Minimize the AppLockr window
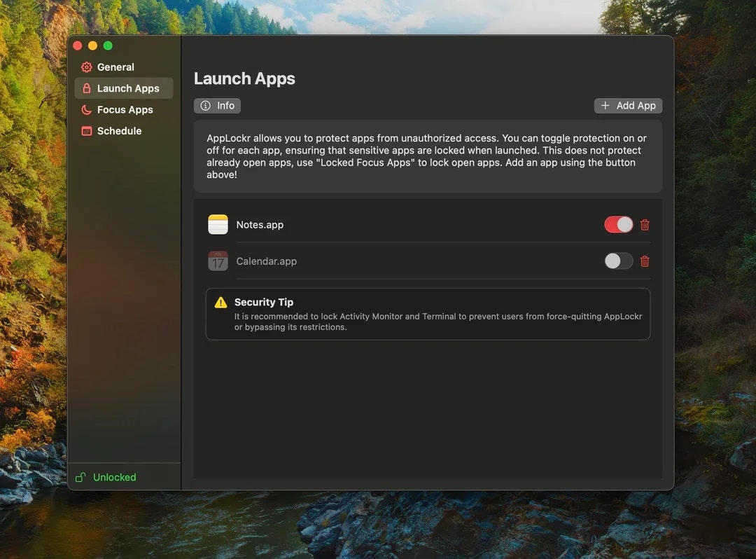Image resolution: width=756 pixels, height=559 pixels. pyautogui.click(x=92, y=46)
